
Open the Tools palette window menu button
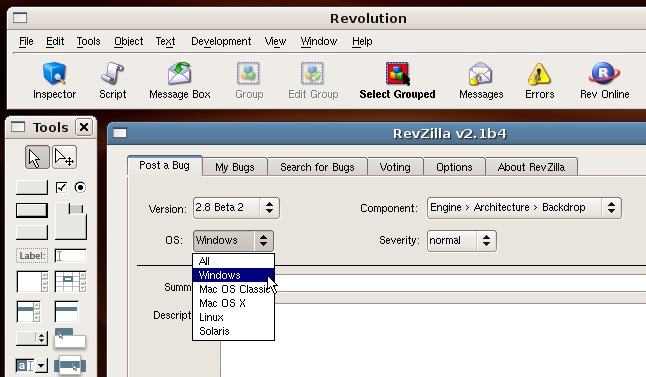(x=18, y=127)
